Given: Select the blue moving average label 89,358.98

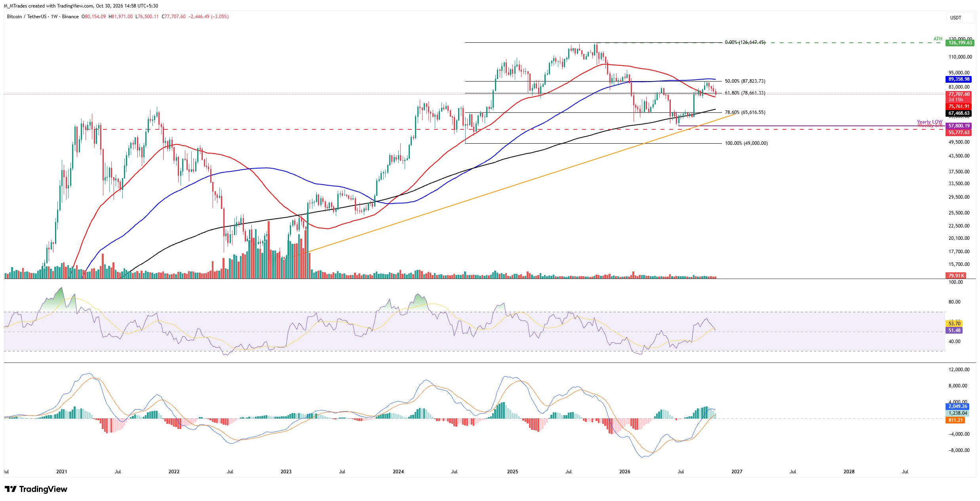Looking at the screenshot, I should pos(958,80).
